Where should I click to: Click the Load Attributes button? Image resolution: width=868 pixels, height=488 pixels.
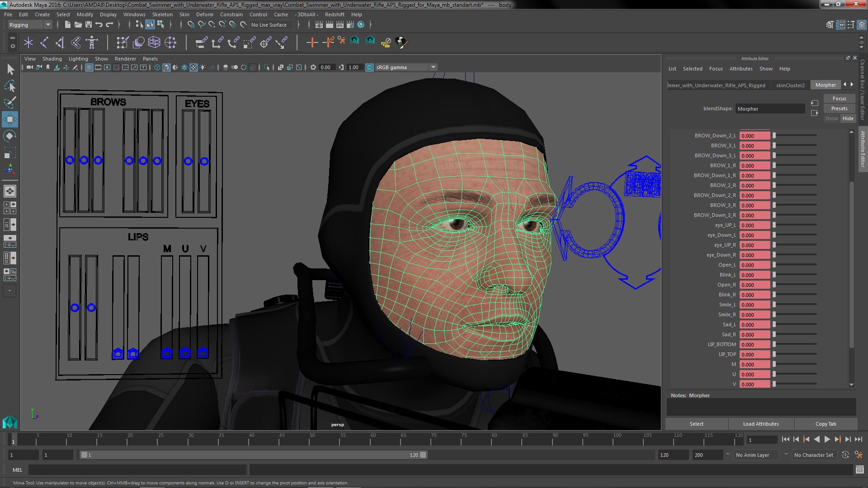760,424
